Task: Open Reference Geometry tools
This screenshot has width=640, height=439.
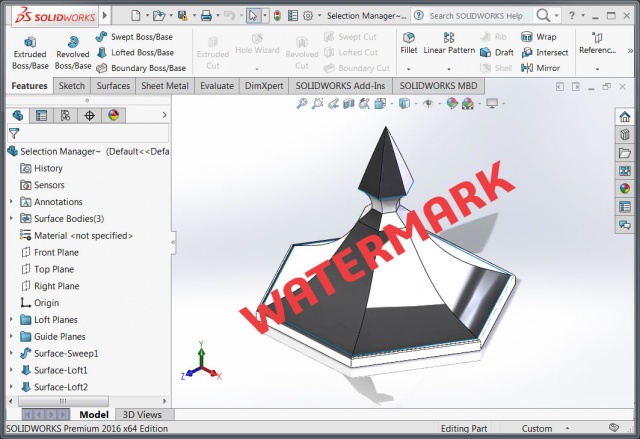Action: pos(598,43)
